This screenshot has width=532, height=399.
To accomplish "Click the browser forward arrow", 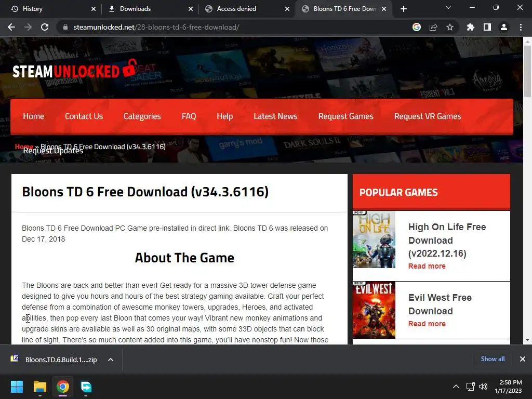I will 28,27.
